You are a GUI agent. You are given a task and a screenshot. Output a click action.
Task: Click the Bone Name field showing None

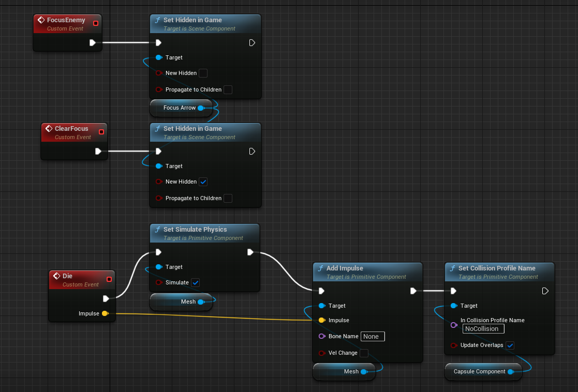point(373,336)
